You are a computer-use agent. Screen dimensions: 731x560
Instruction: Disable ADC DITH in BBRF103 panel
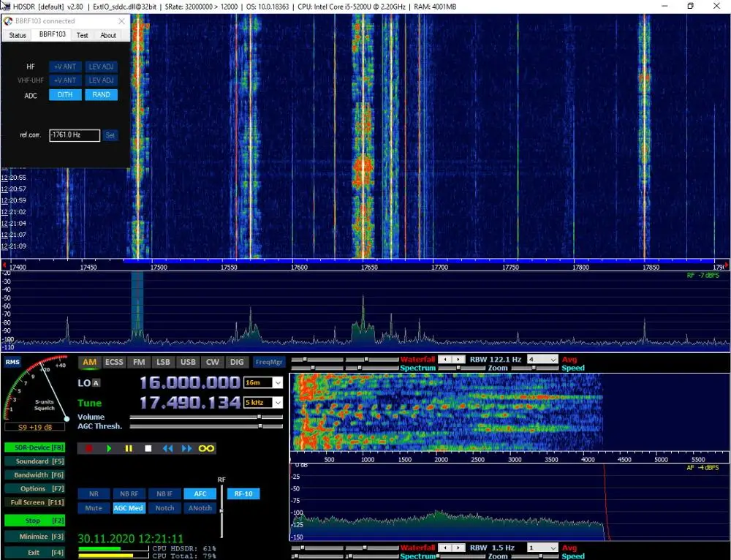[x=65, y=94]
